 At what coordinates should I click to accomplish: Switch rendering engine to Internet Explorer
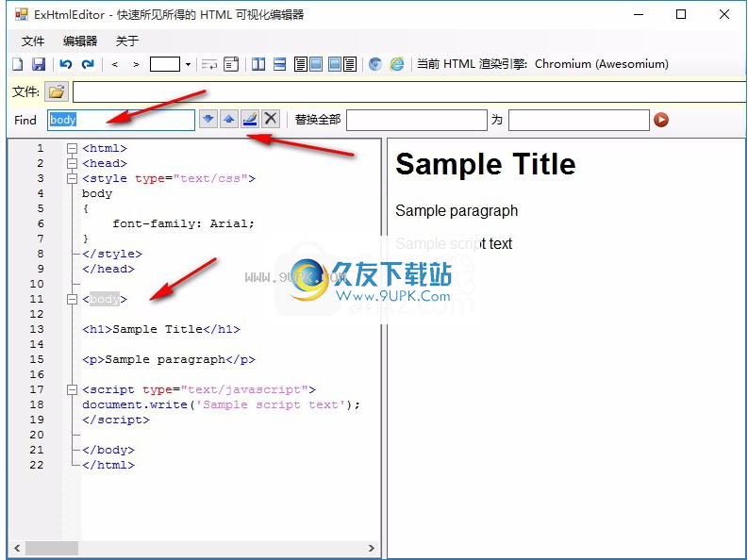tap(397, 64)
